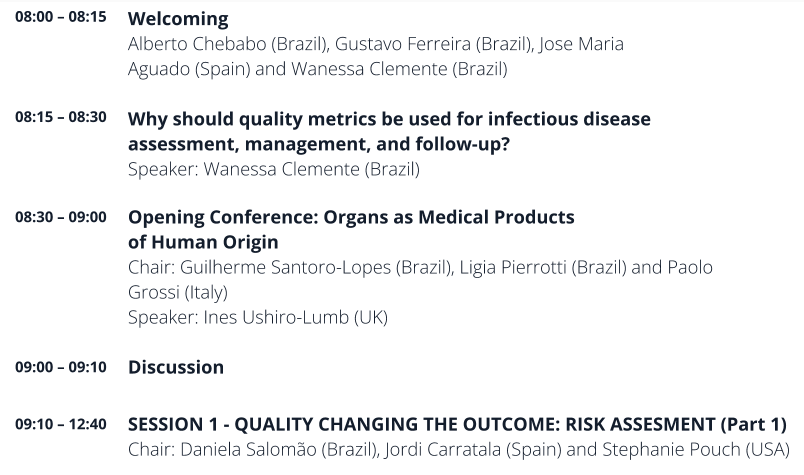Click the 08:30 – 09:00 time slot
Screen dimensions: 804x475
60,217
